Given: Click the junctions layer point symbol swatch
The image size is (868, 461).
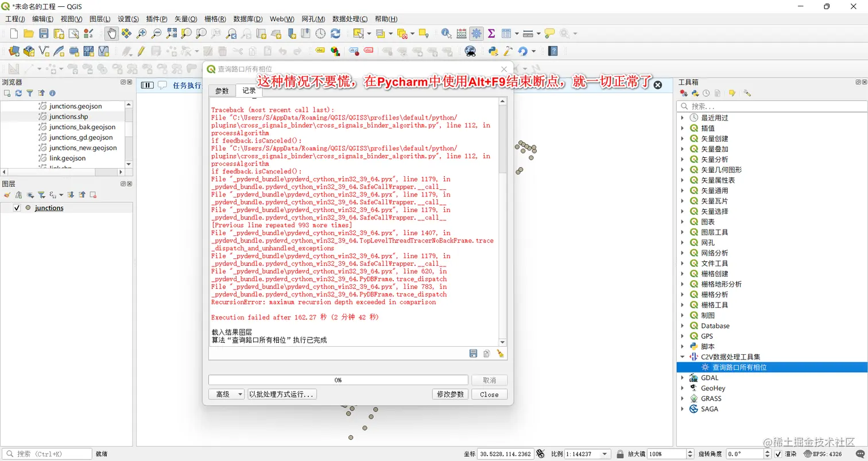Looking at the screenshot, I should (x=28, y=208).
